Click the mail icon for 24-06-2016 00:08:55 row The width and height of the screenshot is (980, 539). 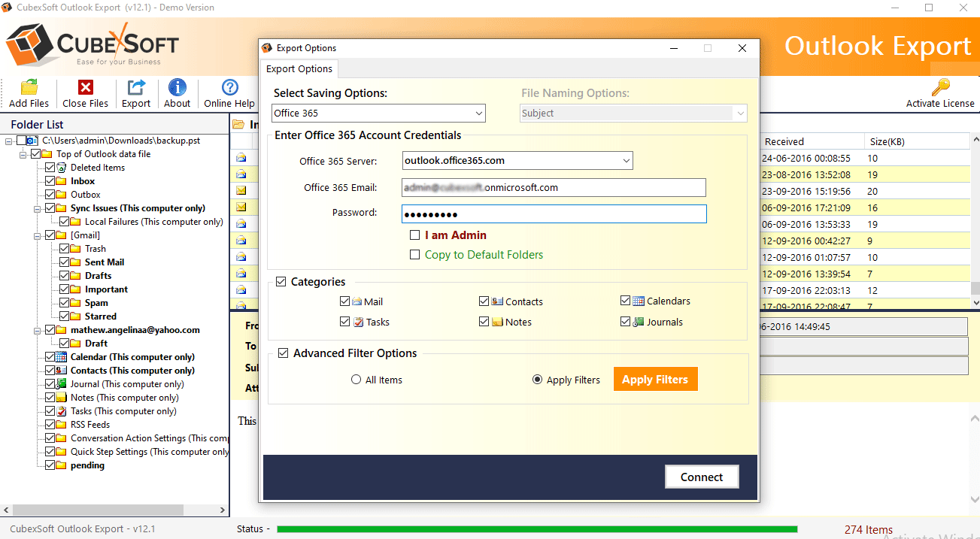click(241, 159)
